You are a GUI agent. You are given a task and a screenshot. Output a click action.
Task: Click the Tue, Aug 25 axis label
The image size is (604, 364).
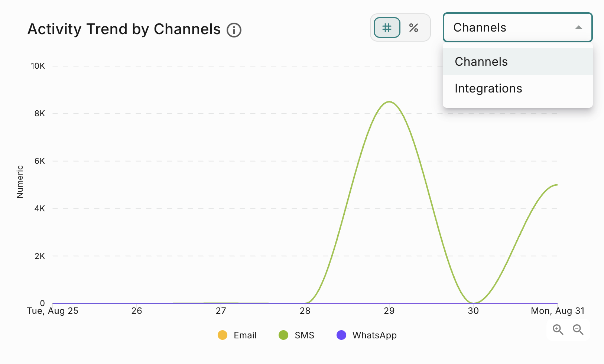(x=53, y=311)
